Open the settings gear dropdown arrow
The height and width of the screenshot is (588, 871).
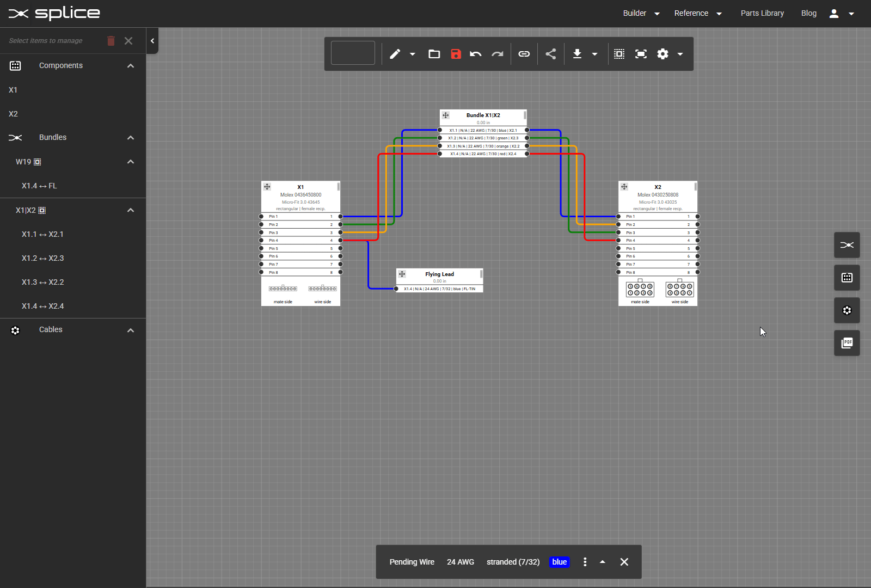(x=680, y=54)
